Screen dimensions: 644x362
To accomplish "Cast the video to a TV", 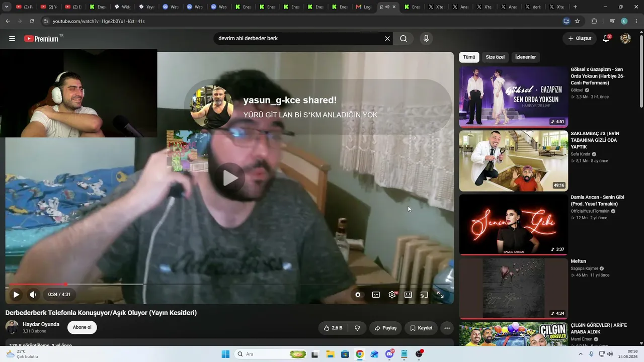I will pyautogui.click(x=424, y=295).
